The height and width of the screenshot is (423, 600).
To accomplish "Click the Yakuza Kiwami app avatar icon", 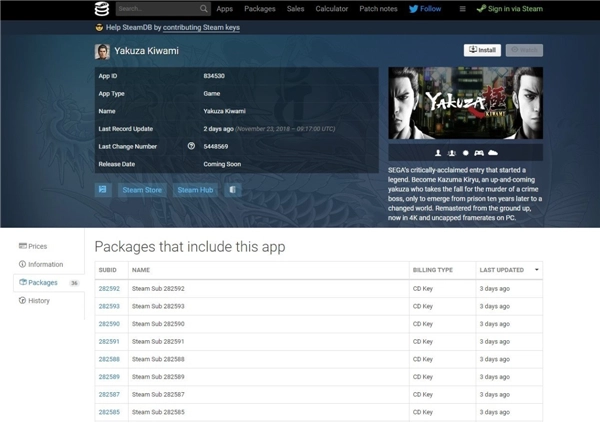I will pyautogui.click(x=102, y=51).
